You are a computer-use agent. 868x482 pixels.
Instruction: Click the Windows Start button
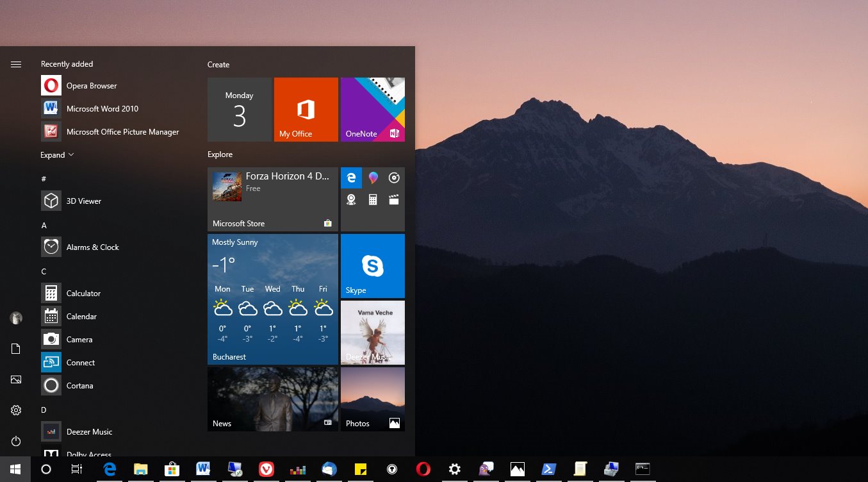(x=15, y=469)
